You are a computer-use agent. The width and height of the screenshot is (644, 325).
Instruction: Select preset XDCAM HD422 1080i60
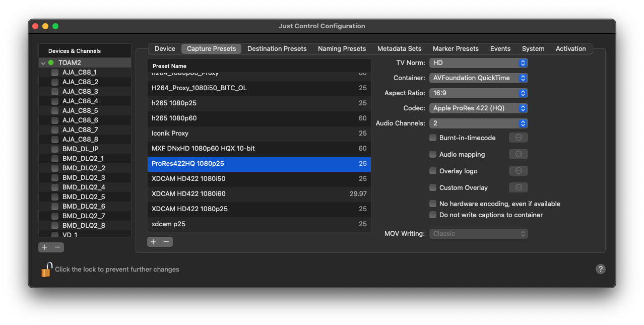point(259,194)
